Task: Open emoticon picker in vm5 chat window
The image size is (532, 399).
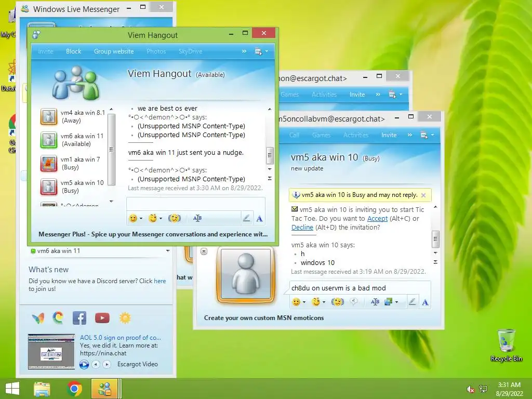Action: coord(296,302)
